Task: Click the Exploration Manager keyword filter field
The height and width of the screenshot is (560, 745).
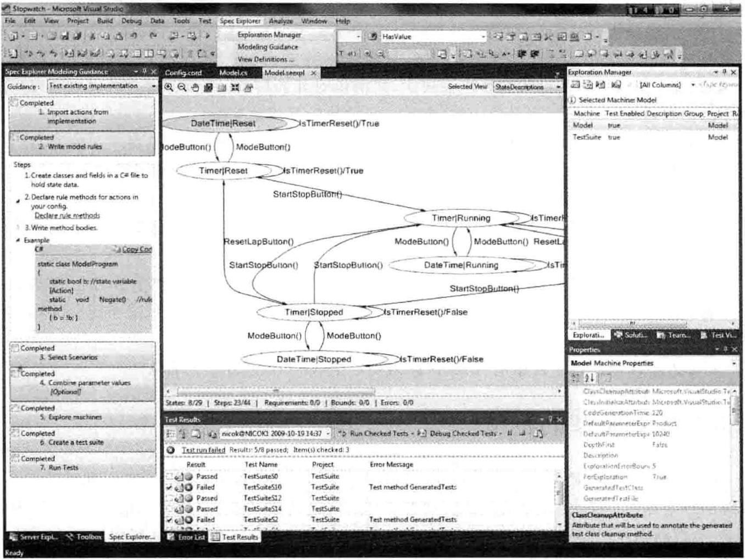Action: (719, 85)
